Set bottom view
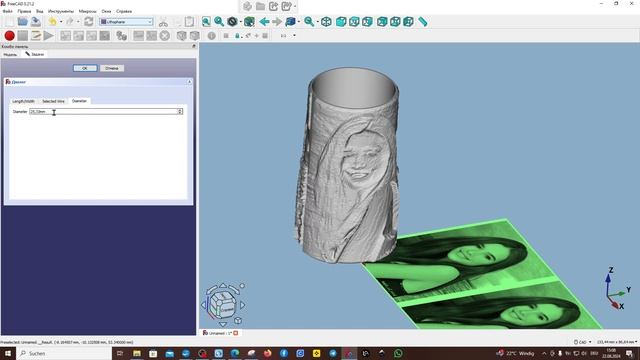 point(395,22)
